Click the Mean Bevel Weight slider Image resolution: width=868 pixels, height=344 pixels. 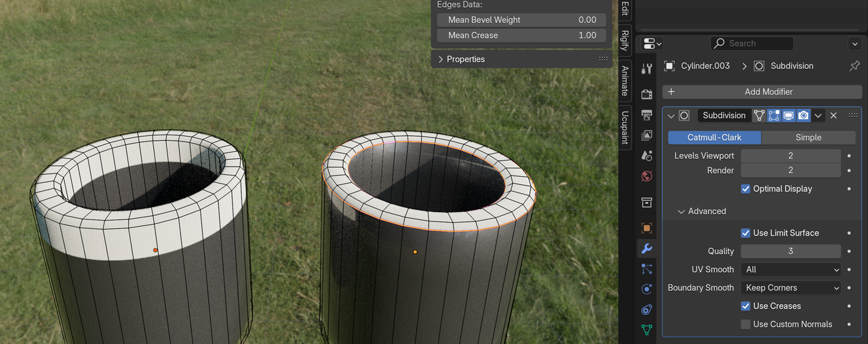pos(521,20)
